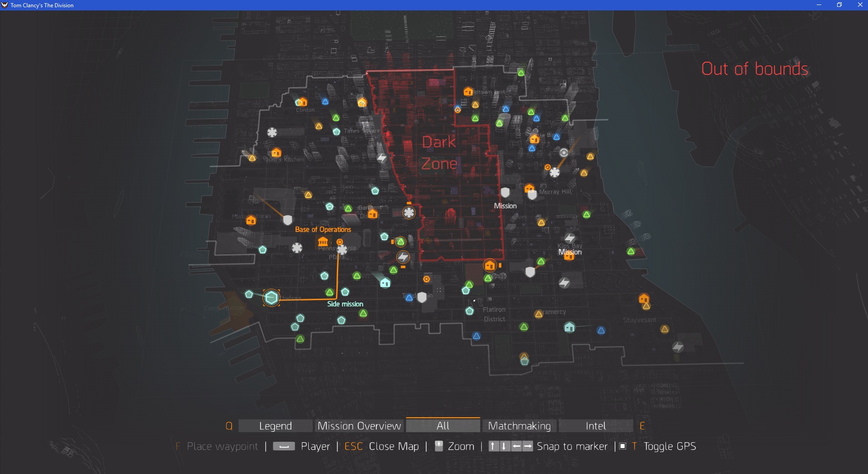Select the lightning mission icon near Times Square
Screen dimensions: 868x474
382,158
